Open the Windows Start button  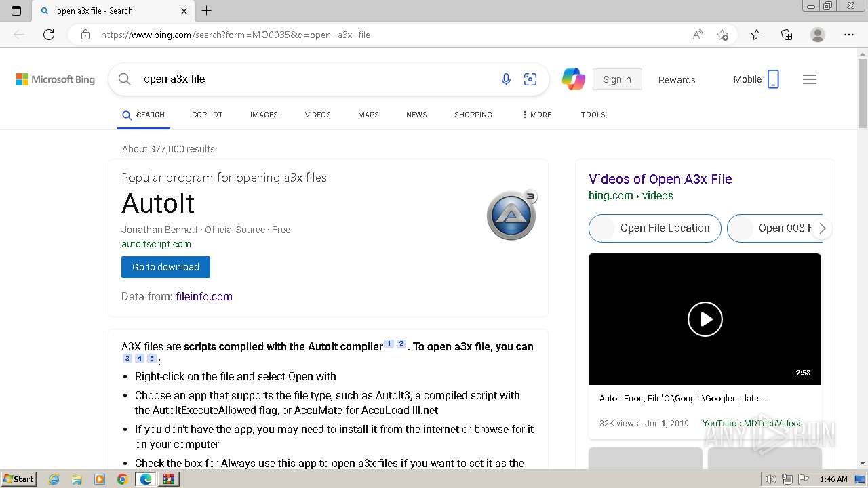click(x=18, y=479)
